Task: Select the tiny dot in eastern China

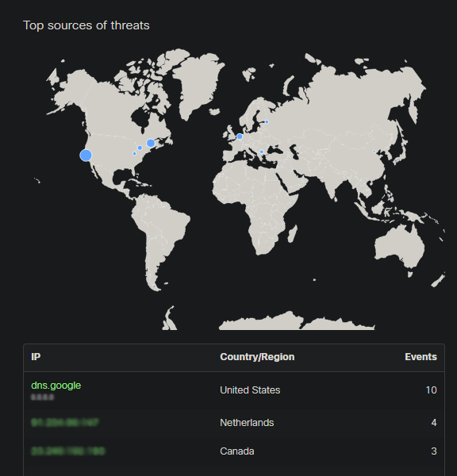Action: (374, 152)
